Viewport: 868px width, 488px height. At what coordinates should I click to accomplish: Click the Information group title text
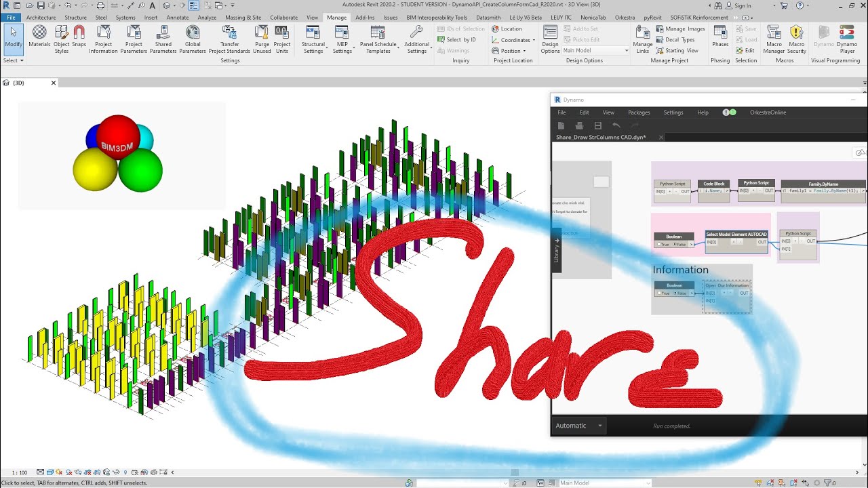[x=680, y=270]
